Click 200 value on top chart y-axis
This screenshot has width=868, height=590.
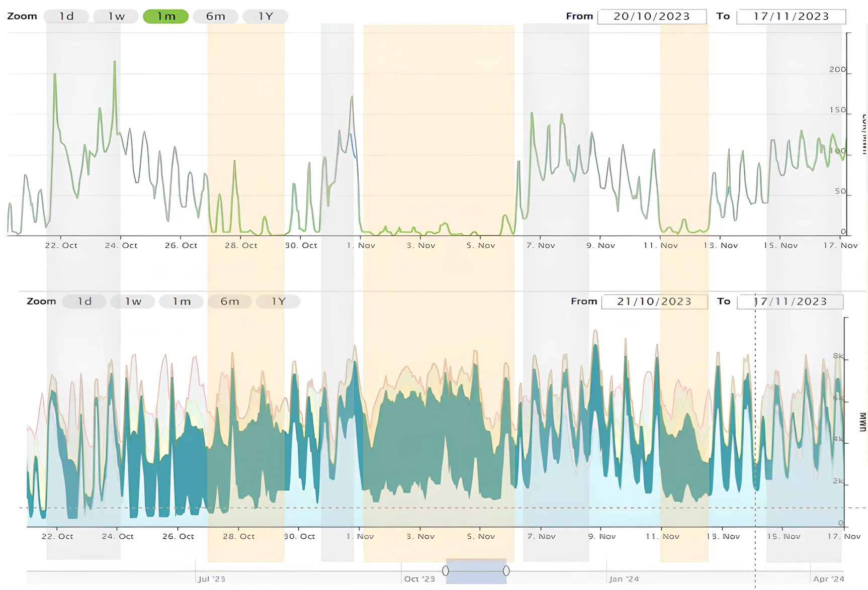(x=837, y=69)
